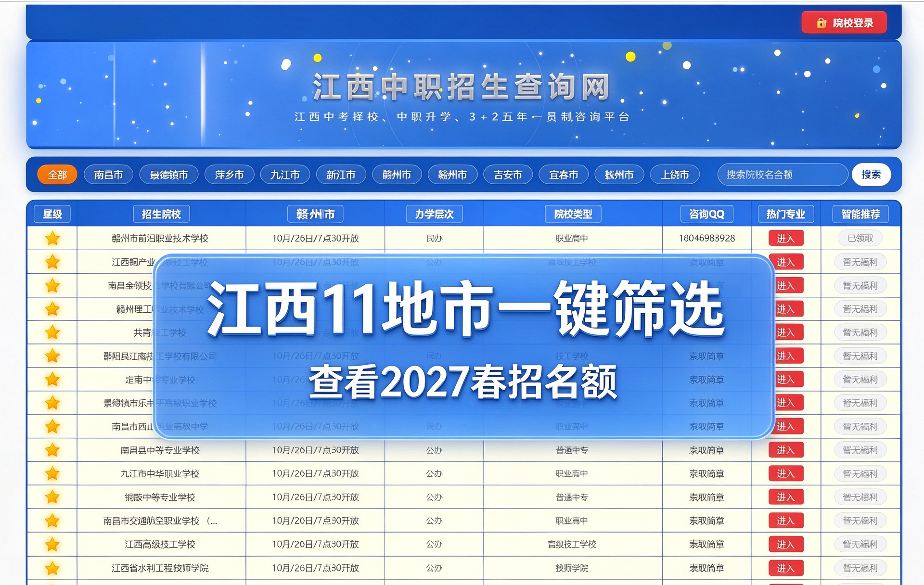Click 暂无福利 for 南昌县中等专业学校
This screenshot has height=585, width=924.
[860, 450]
